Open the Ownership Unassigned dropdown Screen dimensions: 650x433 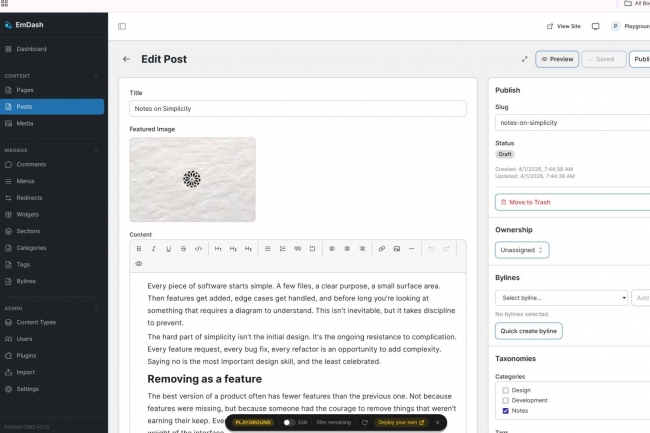tap(522, 250)
